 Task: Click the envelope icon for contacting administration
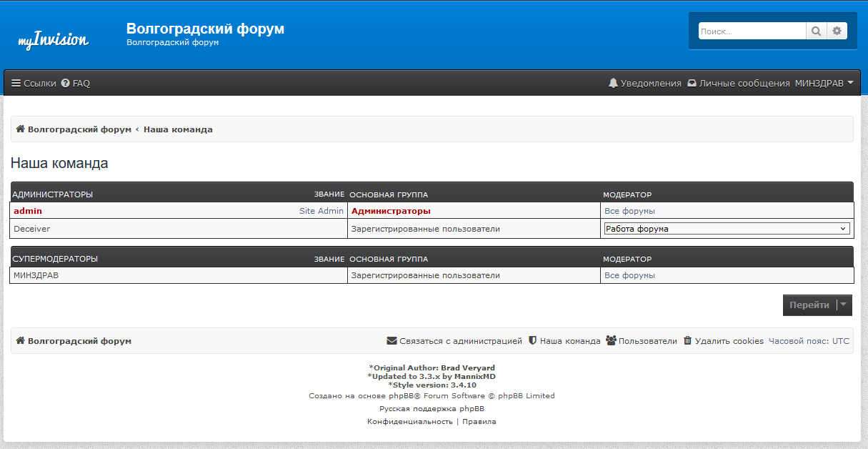coord(391,341)
